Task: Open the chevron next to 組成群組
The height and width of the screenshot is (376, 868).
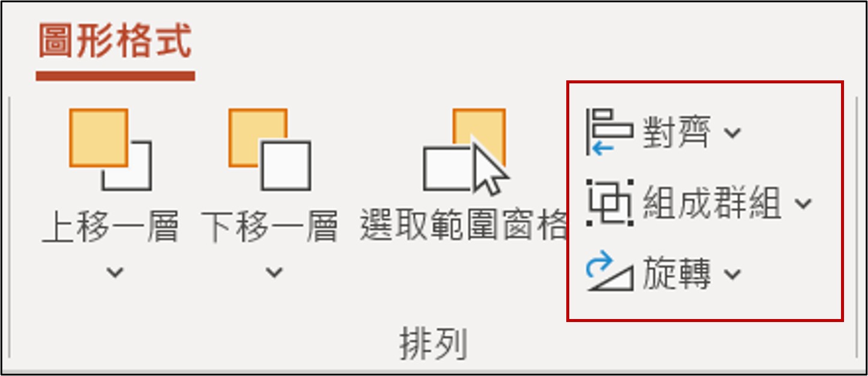Action: pyautogui.click(x=803, y=203)
